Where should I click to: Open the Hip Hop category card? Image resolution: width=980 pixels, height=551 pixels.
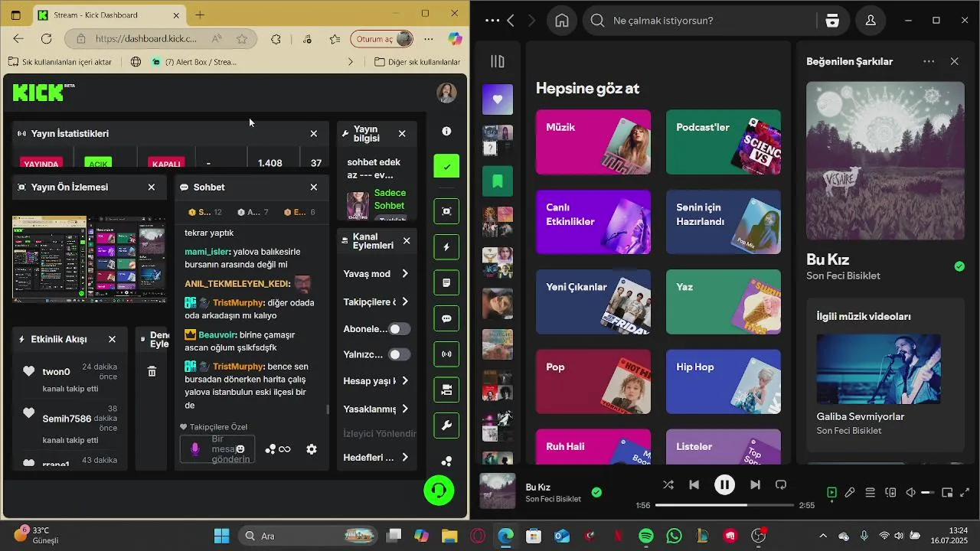point(724,381)
